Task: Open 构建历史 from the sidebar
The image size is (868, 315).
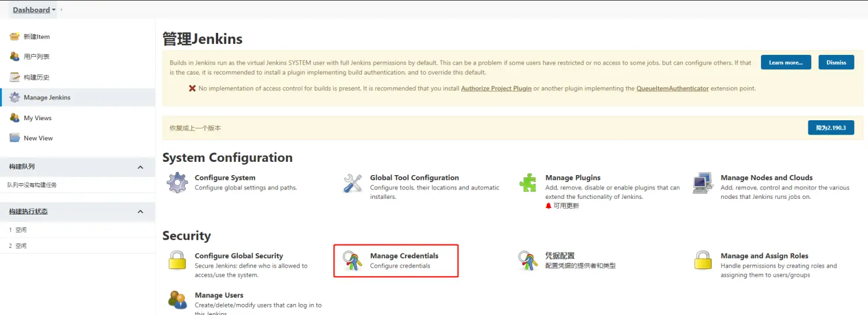Action: pyautogui.click(x=36, y=77)
